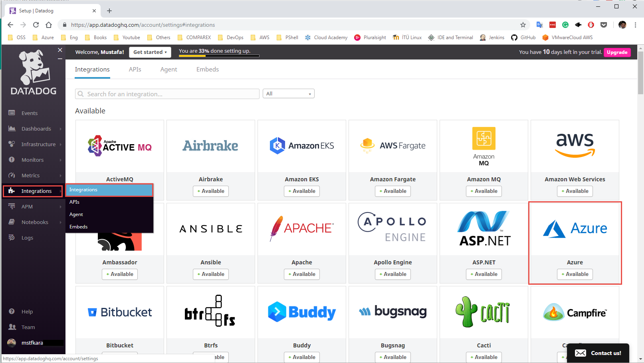Click the Amazon MQ logo tile
The image size is (644, 363).
[x=484, y=147]
